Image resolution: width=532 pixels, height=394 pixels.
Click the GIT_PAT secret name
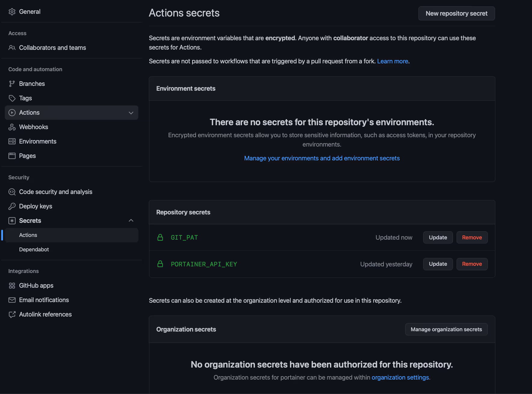click(184, 238)
